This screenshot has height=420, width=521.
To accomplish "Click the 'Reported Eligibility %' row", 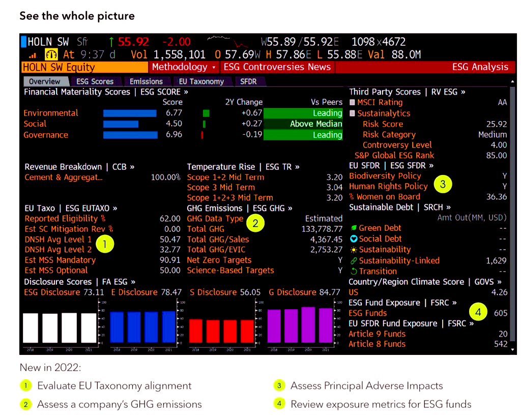I will (102, 219).
